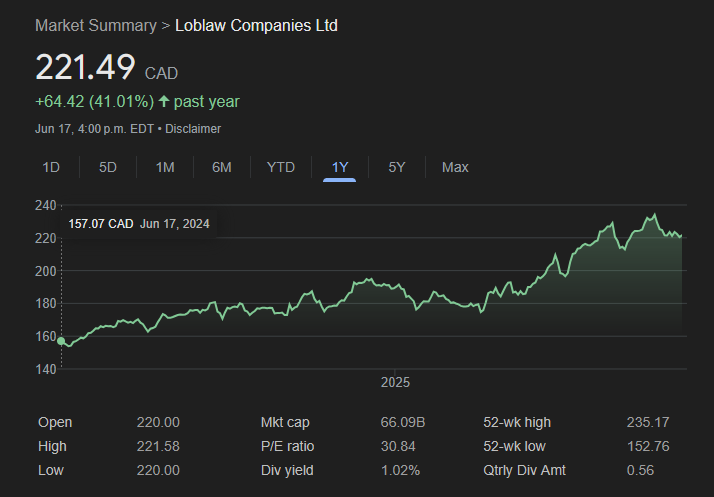The image size is (714, 497).
Task: Select the 52-wk high value 235.17
Action: click(x=648, y=422)
